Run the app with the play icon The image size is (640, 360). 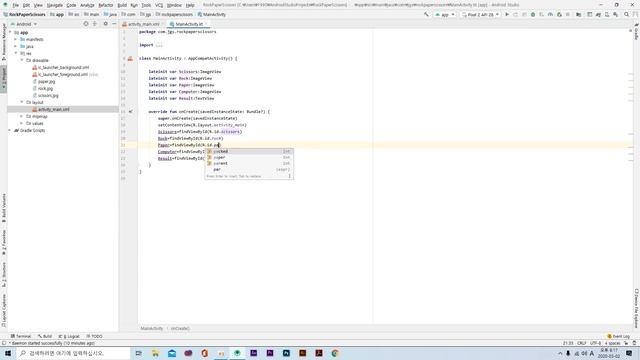pyautogui.click(x=507, y=14)
